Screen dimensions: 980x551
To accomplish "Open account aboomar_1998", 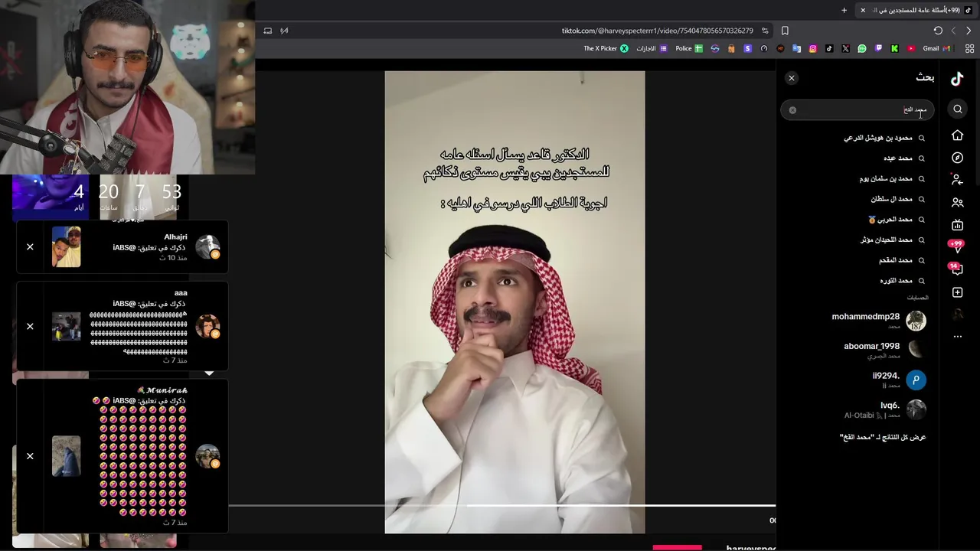I will coord(884,350).
